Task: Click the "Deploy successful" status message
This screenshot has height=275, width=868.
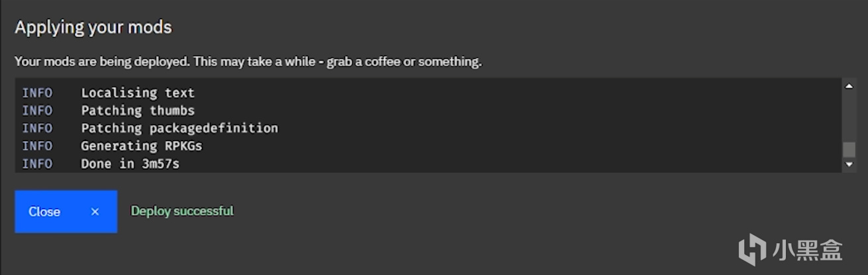Action: [x=182, y=211]
